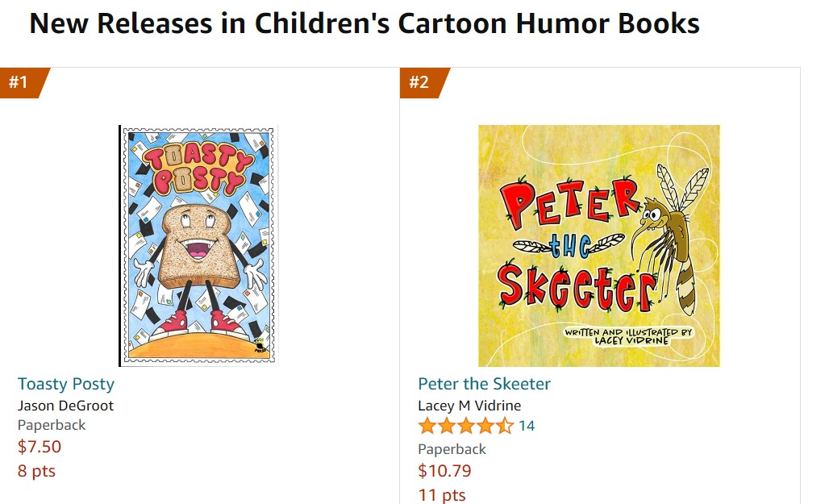
Task: Click the 8 pts label
Action: pos(36,471)
